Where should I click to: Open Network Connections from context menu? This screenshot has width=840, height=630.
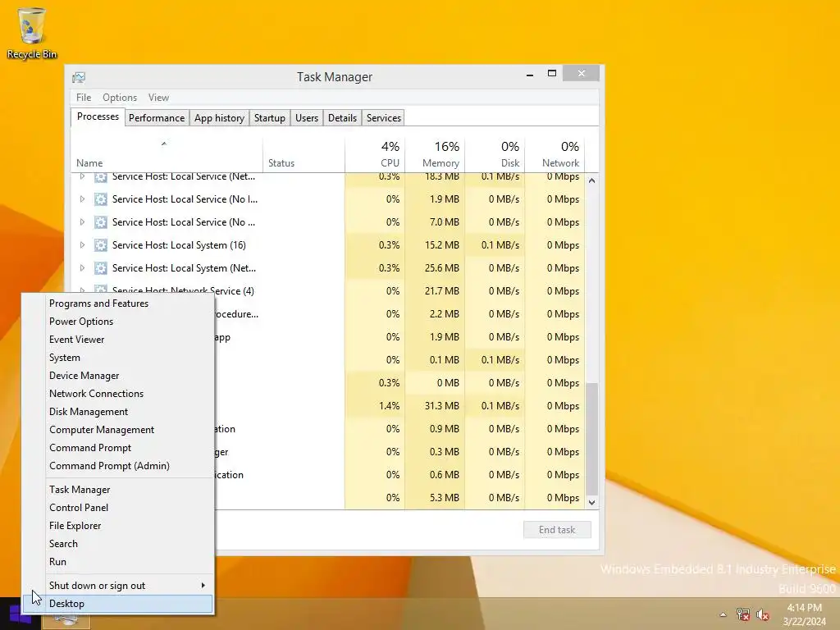point(118,394)
